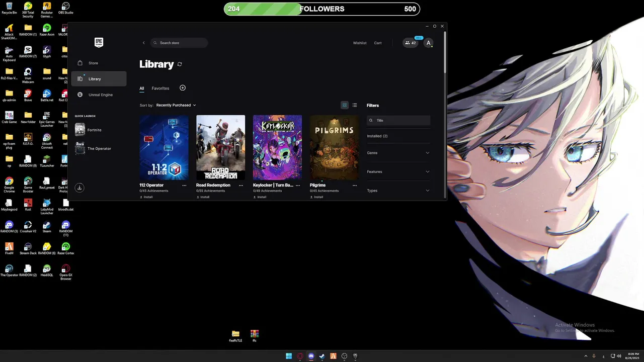
Task: Open Unreal Engine in the sidebar
Action: (x=99, y=95)
